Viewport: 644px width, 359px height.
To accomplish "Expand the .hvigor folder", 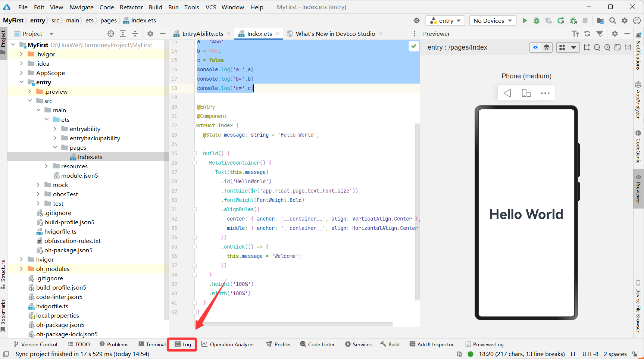I will coord(21,54).
